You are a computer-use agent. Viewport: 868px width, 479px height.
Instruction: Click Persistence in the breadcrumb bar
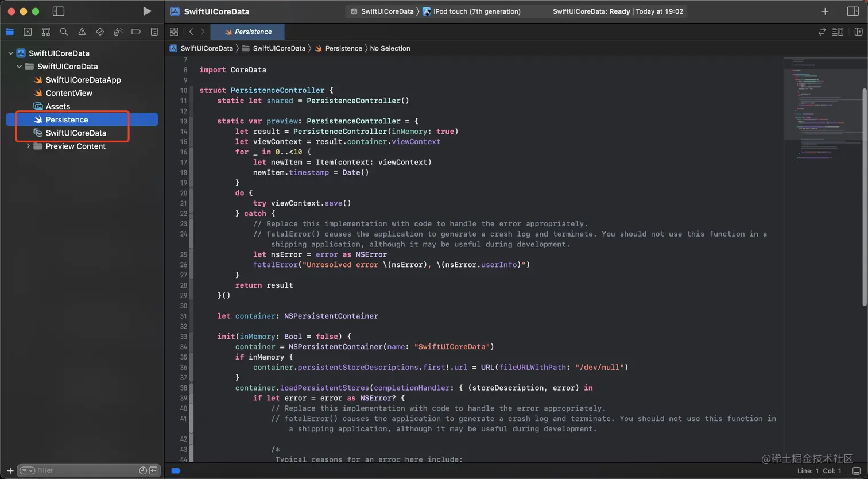pos(343,48)
